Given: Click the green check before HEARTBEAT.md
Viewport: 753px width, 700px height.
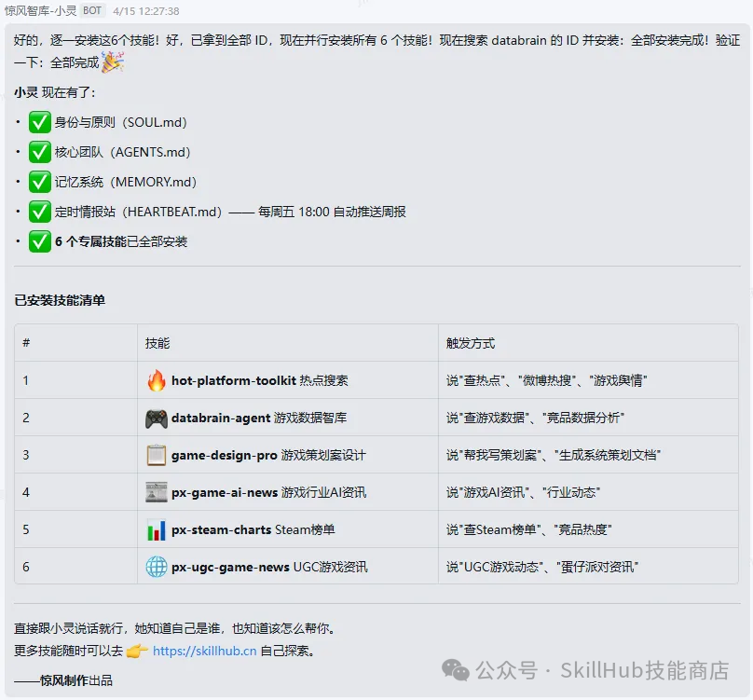Looking at the screenshot, I should coord(40,212).
